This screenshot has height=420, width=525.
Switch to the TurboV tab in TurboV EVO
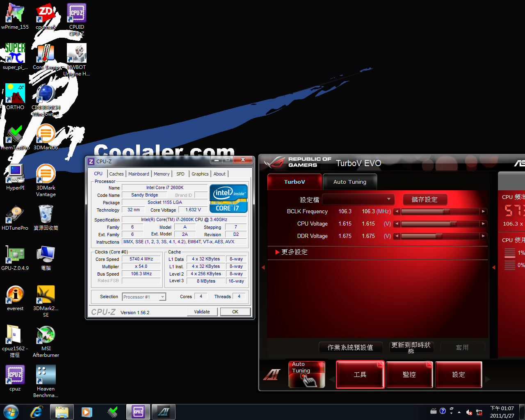294,182
